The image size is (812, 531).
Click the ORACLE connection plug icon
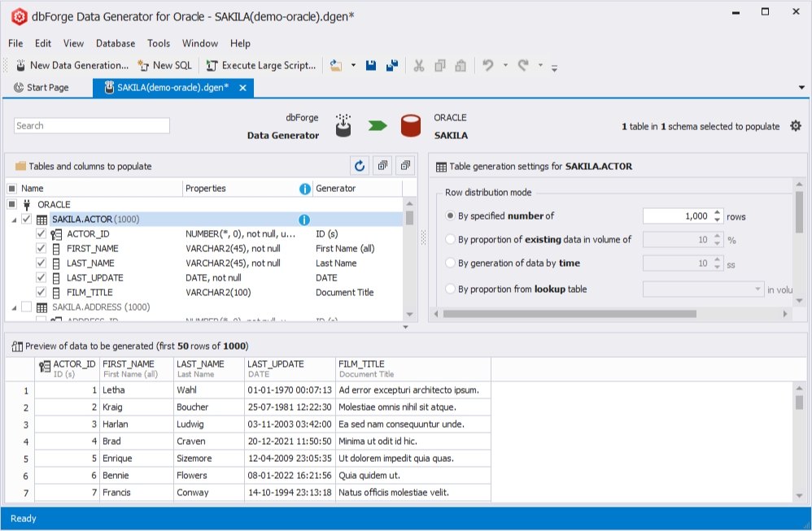coord(27,204)
